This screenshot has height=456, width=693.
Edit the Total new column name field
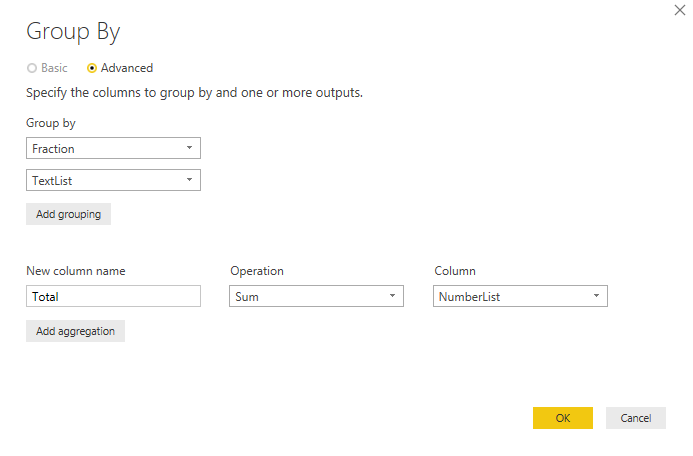point(113,296)
